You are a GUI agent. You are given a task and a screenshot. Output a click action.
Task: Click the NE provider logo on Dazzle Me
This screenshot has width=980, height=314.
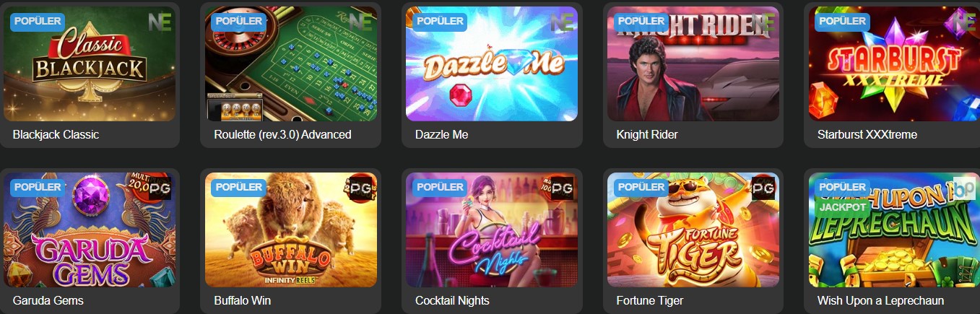562,22
